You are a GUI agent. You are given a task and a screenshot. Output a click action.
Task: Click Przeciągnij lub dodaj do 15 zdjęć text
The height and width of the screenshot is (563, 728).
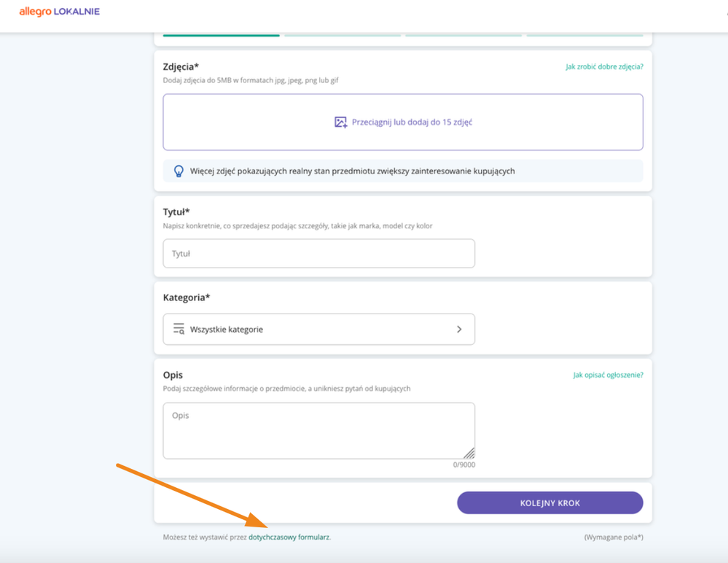(x=412, y=123)
